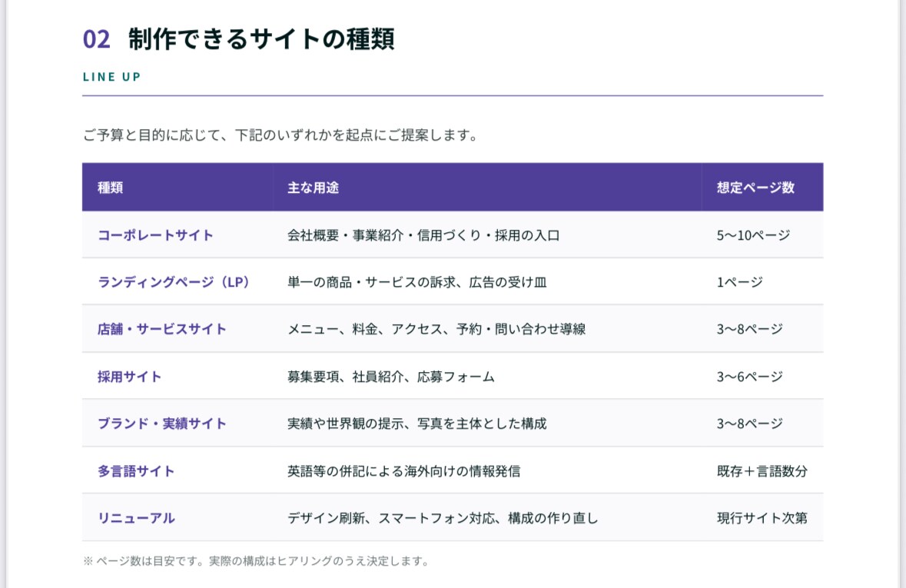Click the footnote ※ ページ数は目安です
This screenshot has width=906, height=588.
pyautogui.click(x=256, y=561)
